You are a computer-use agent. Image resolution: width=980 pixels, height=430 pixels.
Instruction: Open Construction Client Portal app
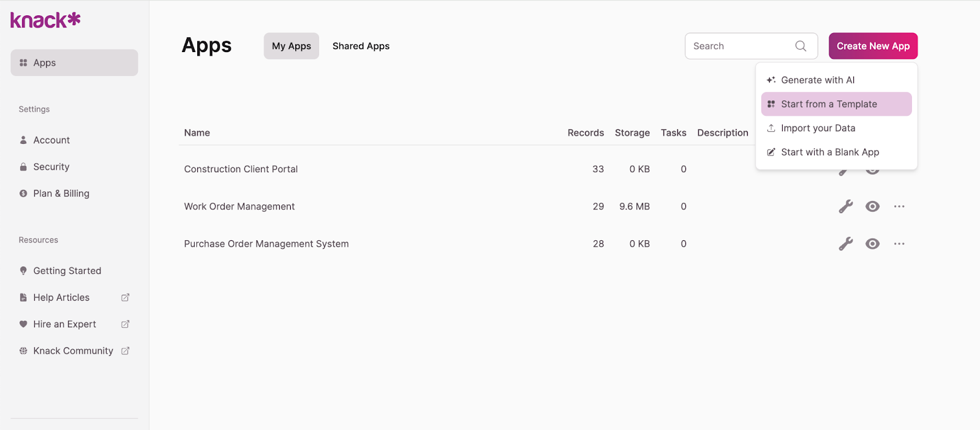click(x=241, y=169)
